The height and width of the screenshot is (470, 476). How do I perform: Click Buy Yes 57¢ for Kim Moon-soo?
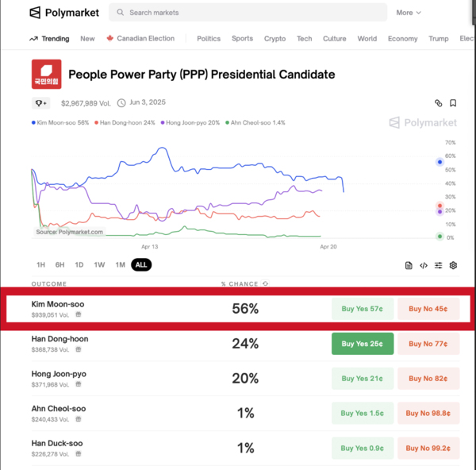362,309
